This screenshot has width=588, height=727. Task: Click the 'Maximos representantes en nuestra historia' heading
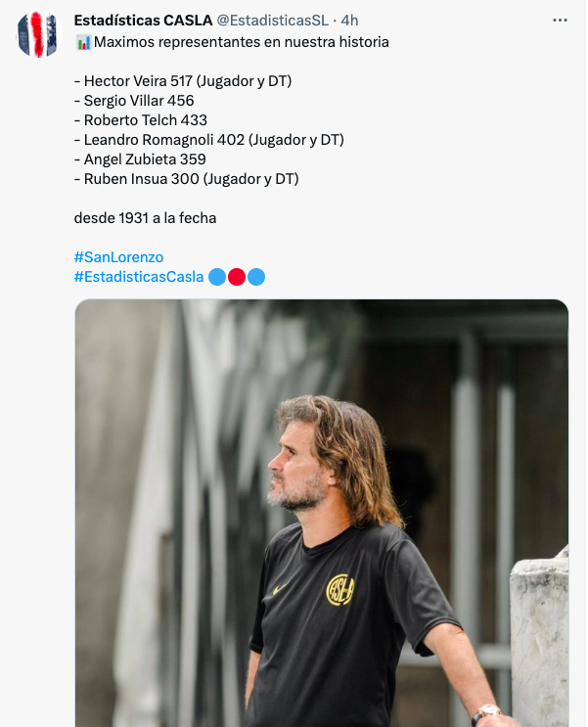click(241, 42)
